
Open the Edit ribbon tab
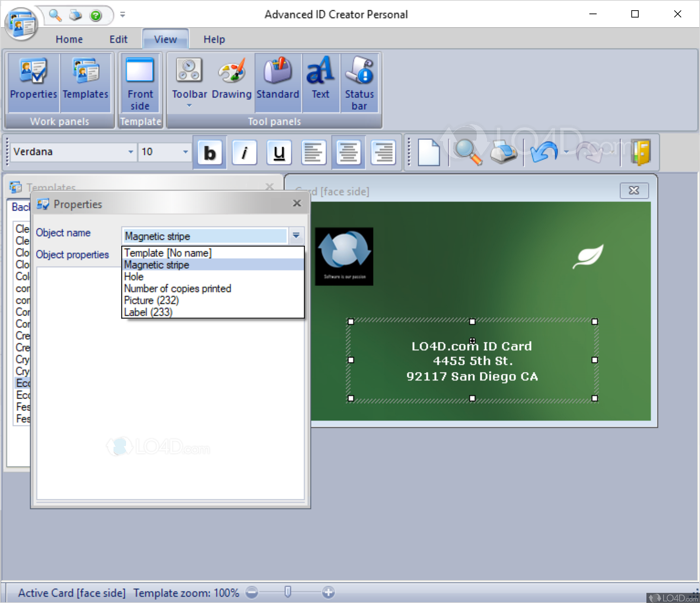[x=118, y=39]
